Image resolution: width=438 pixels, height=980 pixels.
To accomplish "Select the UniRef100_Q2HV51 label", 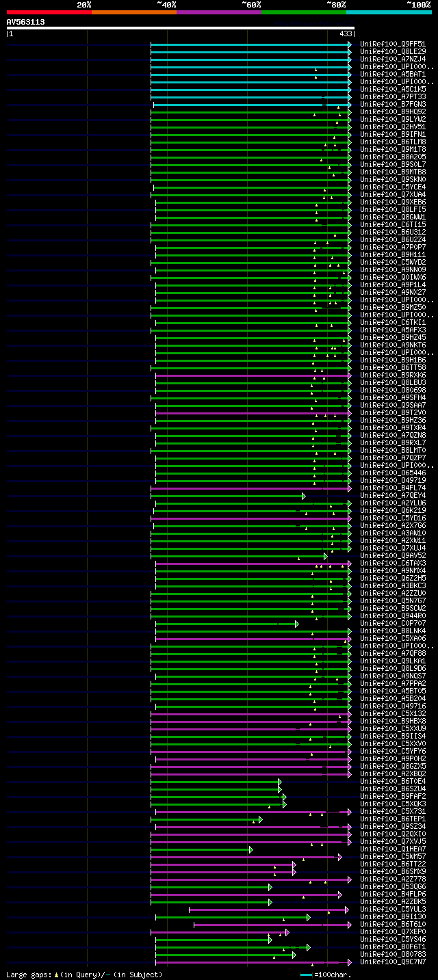I will 393,127.
